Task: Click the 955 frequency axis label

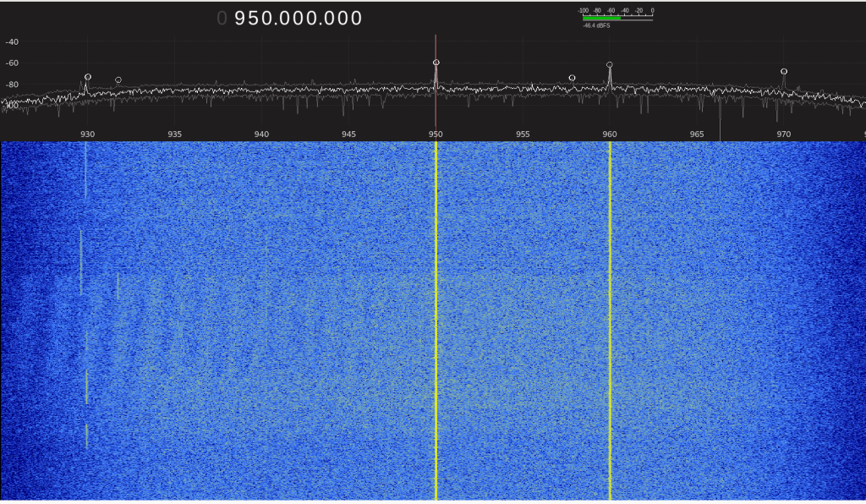Action: pyautogui.click(x=523, y=134)
